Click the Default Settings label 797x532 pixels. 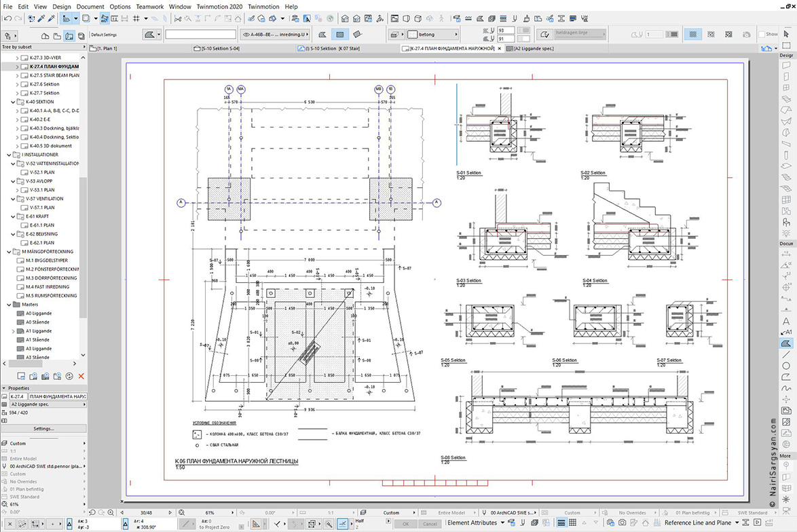click(x=104, y=35)
